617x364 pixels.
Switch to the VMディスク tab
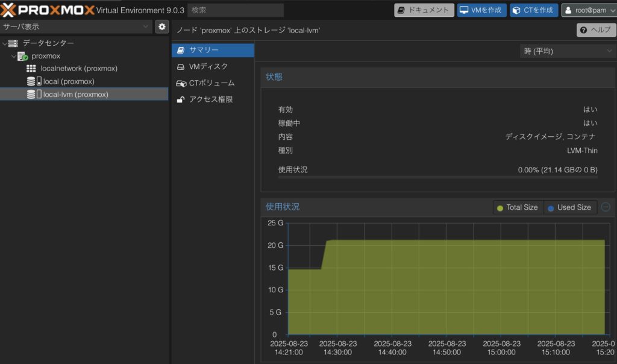(208, 66)
